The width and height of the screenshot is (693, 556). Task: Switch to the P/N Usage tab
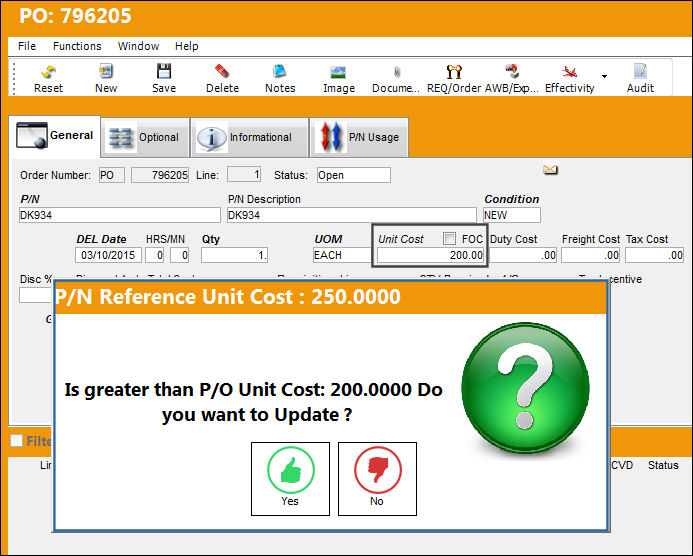[x=359, y=137]
